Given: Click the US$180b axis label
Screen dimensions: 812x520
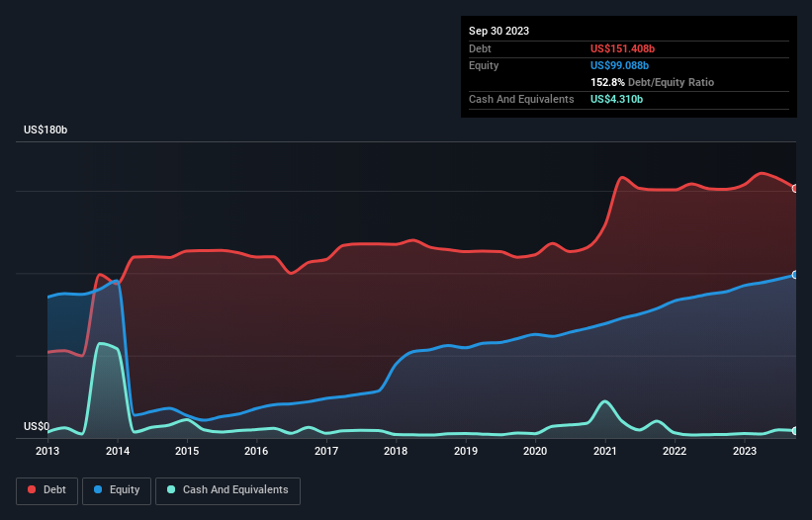Looking at the screenshot, I should [x=45, y=130].
